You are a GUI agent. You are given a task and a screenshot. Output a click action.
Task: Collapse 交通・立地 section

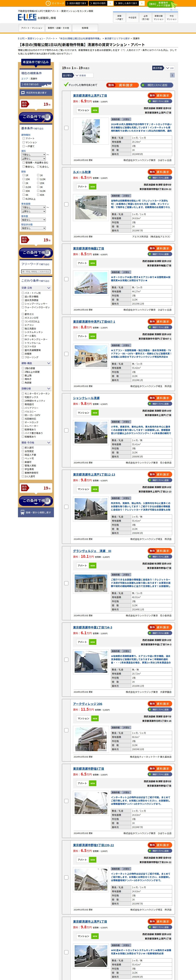coord(36,288)
